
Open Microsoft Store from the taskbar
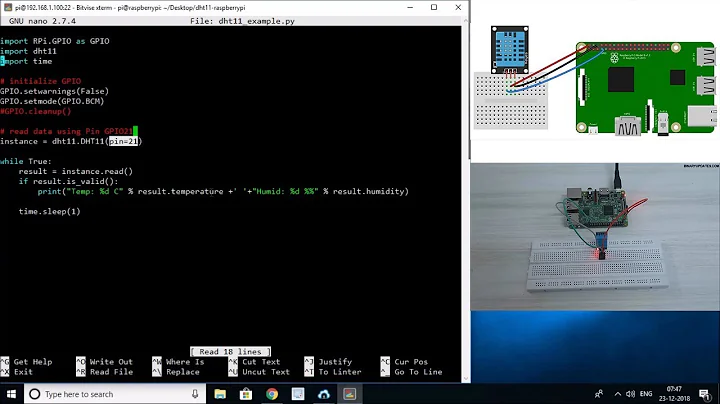246,394
